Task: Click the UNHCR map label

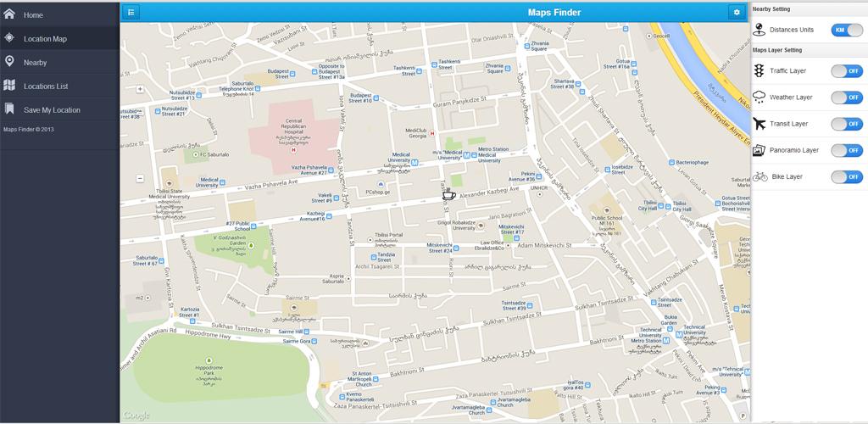Action: (x=538, y=187)
